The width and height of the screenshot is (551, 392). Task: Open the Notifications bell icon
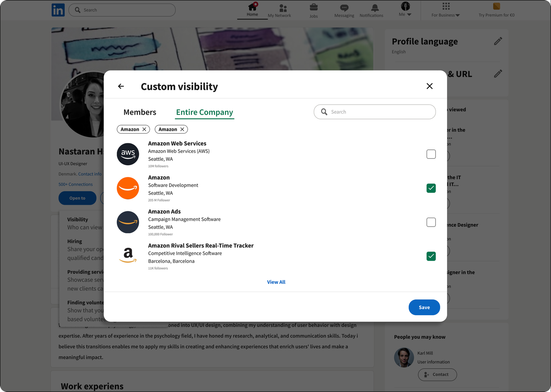point(375,8)
